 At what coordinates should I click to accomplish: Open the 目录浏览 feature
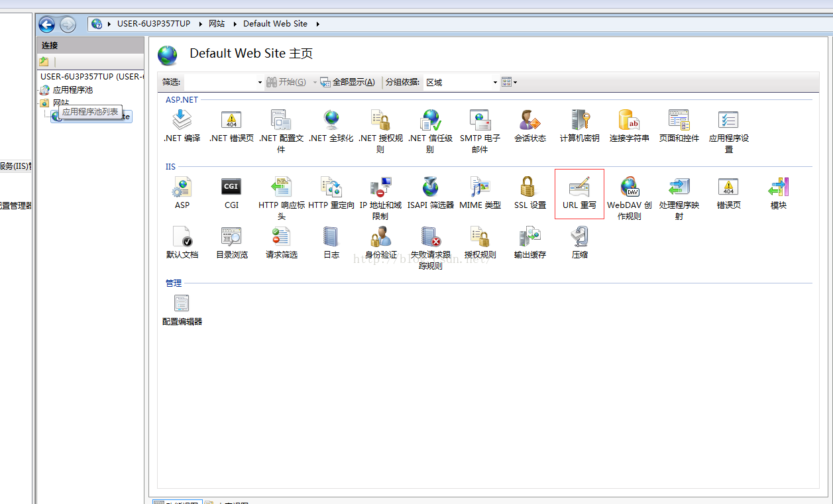(x=231, y=242)
